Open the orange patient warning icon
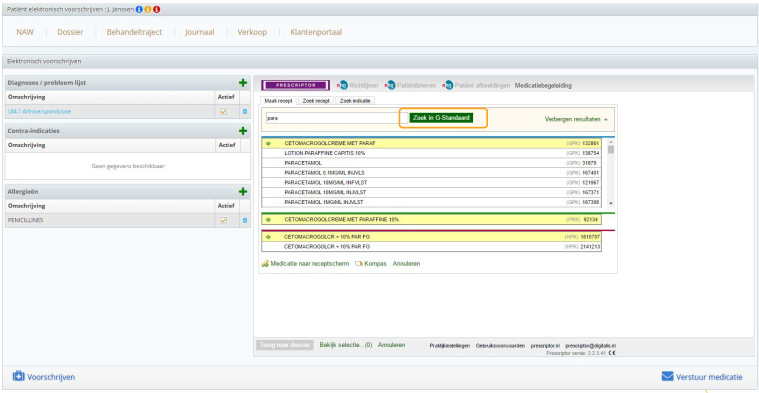 (148, 9)
